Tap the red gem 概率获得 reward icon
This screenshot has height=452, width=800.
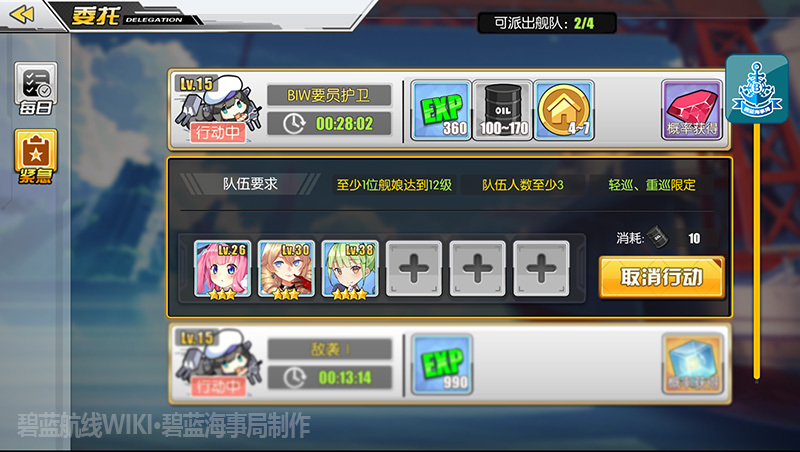(x=692, y=110)
